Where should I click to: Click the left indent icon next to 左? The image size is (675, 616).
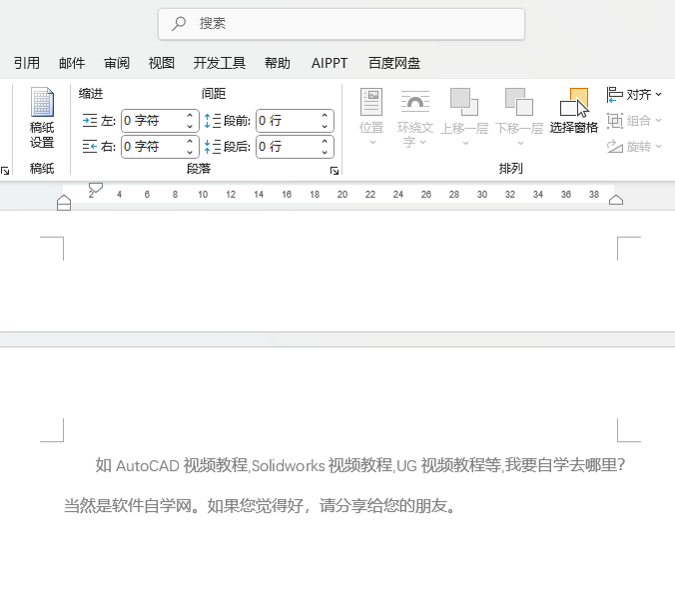pos(90,121)
